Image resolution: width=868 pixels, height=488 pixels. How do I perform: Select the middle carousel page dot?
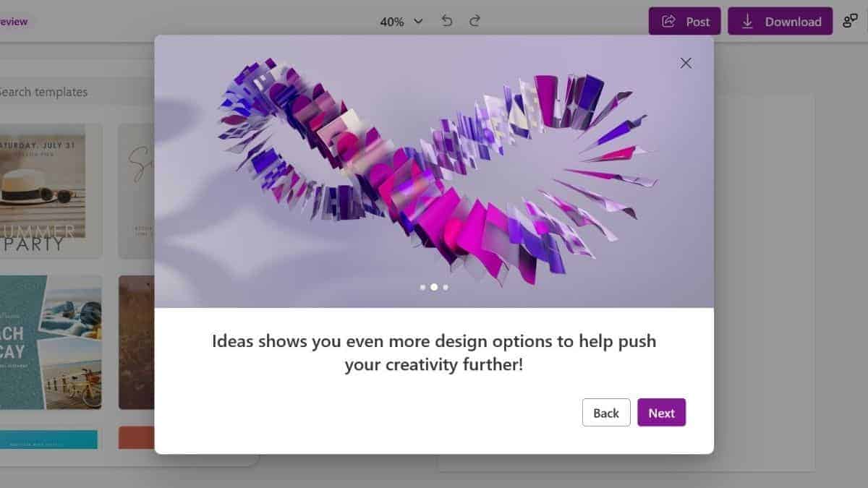click(x=434, y=287)
